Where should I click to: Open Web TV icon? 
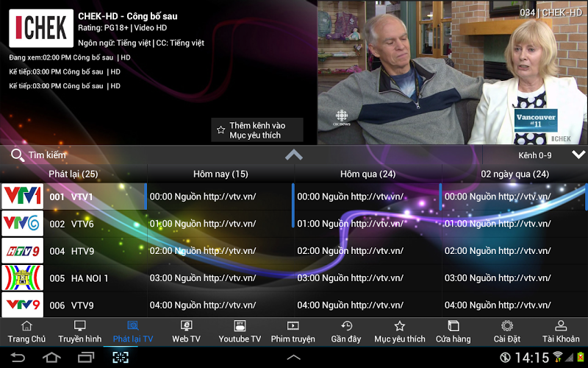187,325
